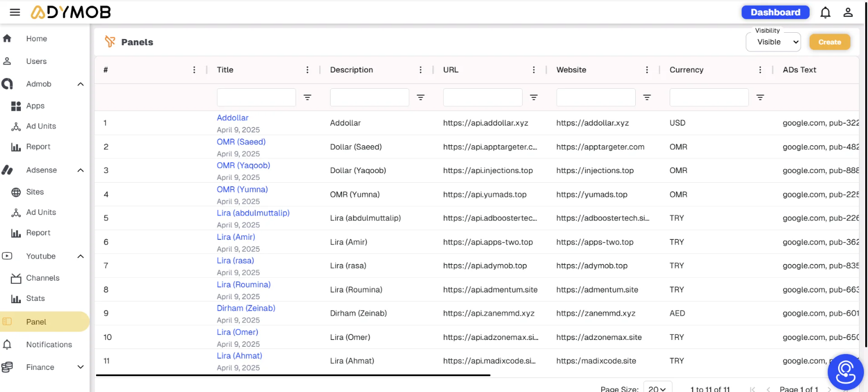The height and width of the screenshot is (392, 868).
Task: Click the Ad Units icon under Admob
Action: click(16, 126)
